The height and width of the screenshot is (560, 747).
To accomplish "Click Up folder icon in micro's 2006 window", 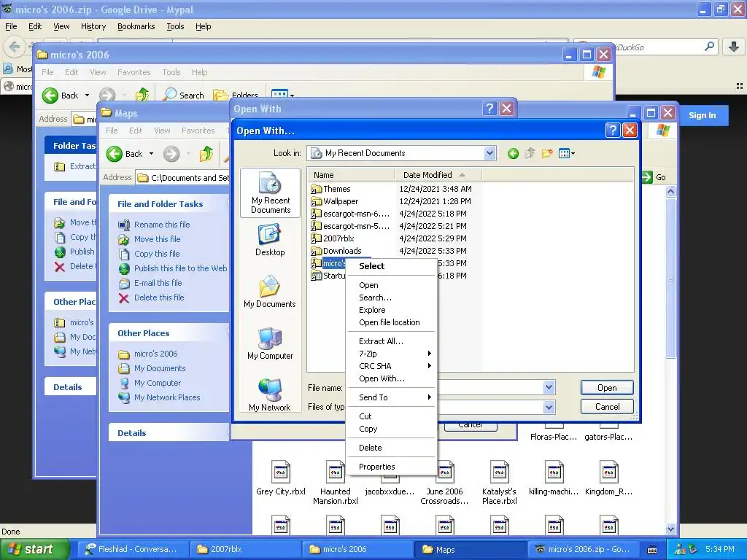I will [x=142, y=96].
